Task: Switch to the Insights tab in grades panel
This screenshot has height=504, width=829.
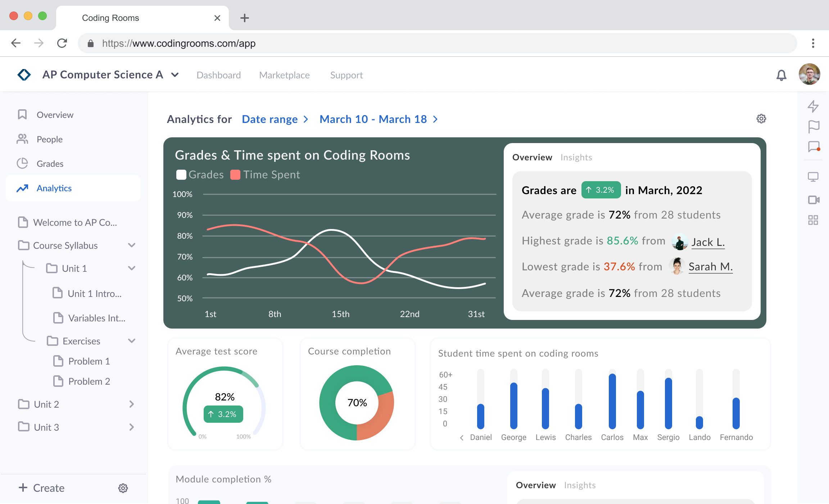Action: [576, 157]
